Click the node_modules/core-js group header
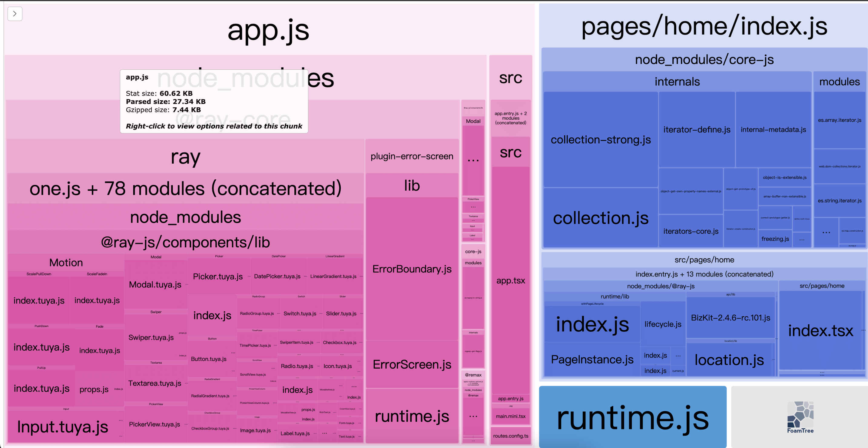The image size is (868, 448). [x=704, y=59]
